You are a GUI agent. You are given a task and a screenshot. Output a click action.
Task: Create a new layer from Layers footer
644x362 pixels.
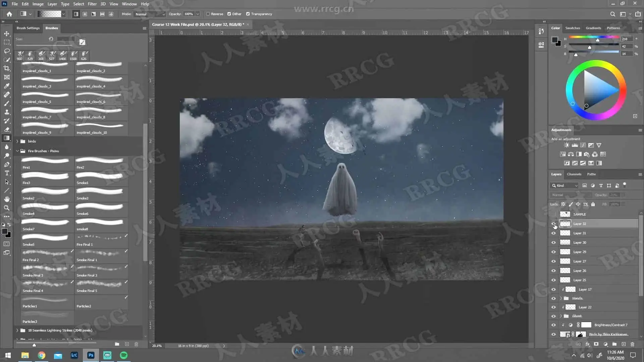coord(624,344)
